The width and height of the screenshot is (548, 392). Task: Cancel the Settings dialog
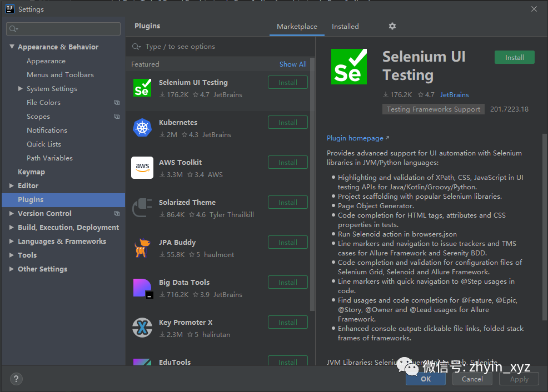[472, 379]
